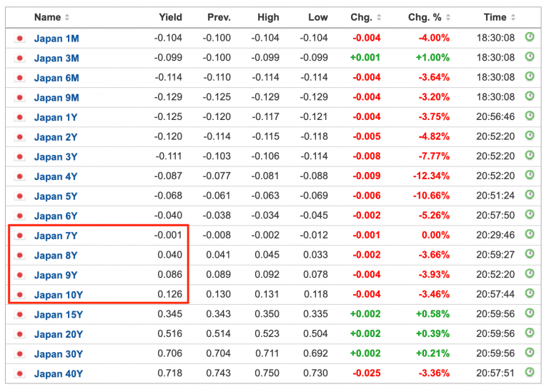
Task: Open the Japan 6M bond link
Action: (56, 78)
